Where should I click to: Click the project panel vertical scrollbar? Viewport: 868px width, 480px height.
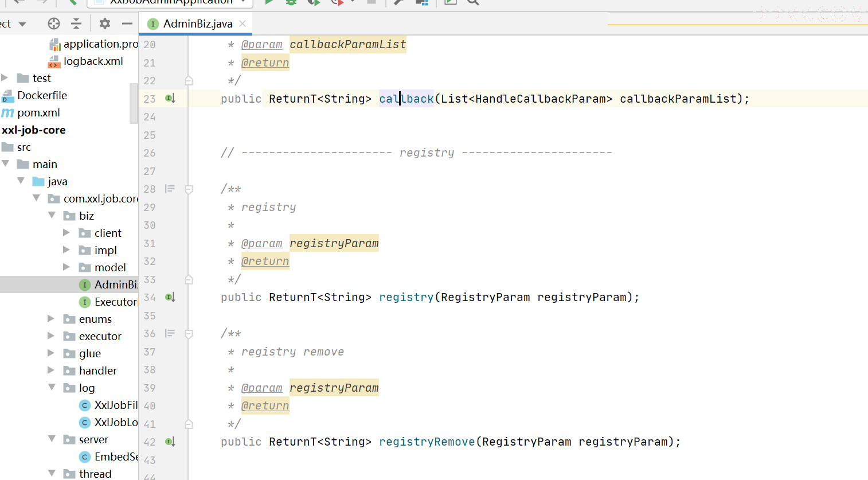(x=134, y=103)
